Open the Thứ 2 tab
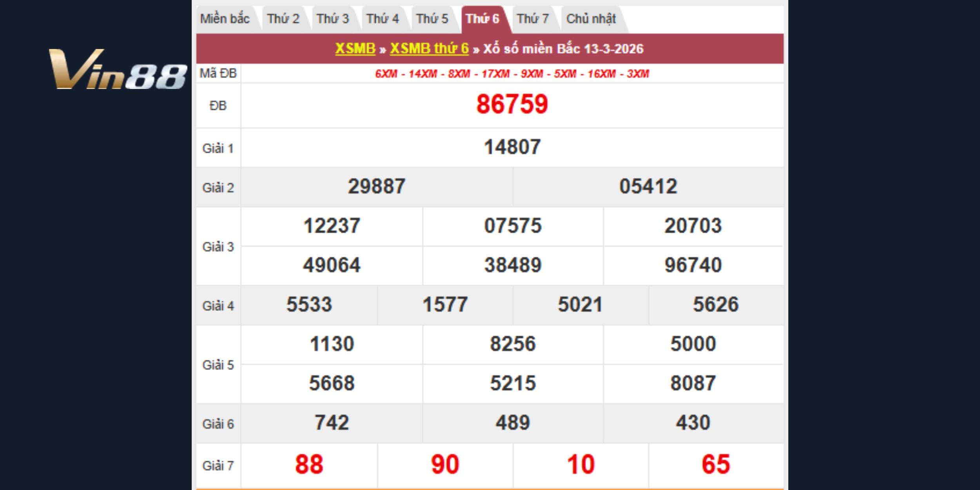The image size is (980, 490). [283, 19]
